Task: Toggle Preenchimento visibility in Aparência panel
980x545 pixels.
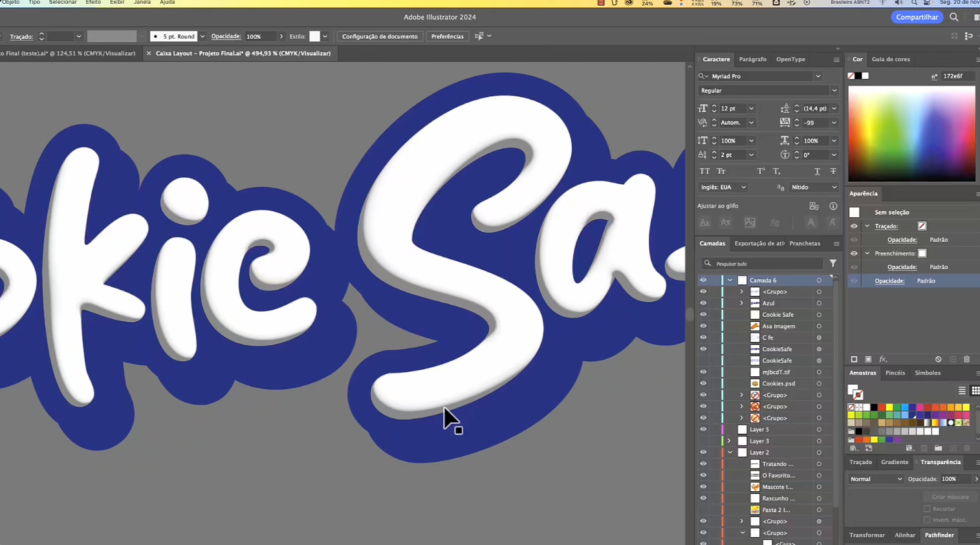Action: point(854,253)
